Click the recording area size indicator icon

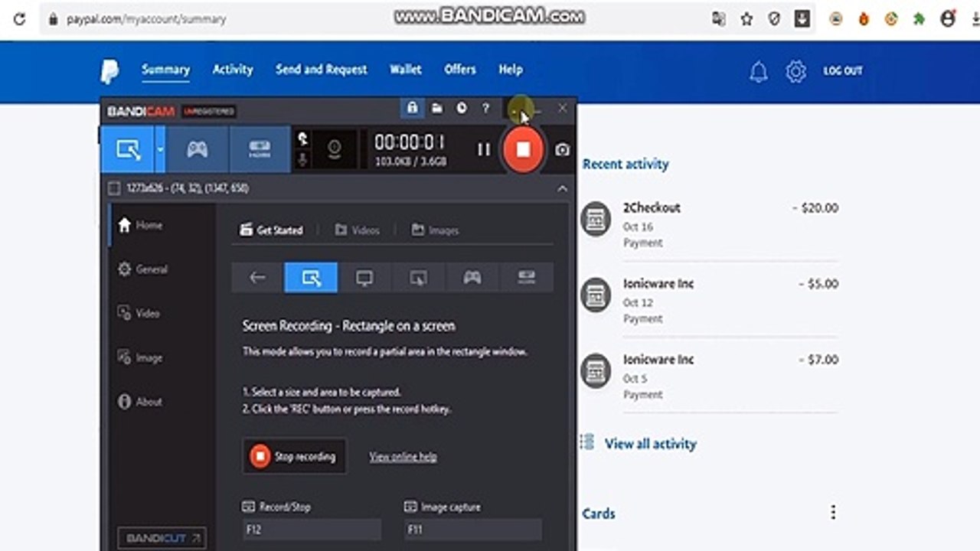(114, 188)
